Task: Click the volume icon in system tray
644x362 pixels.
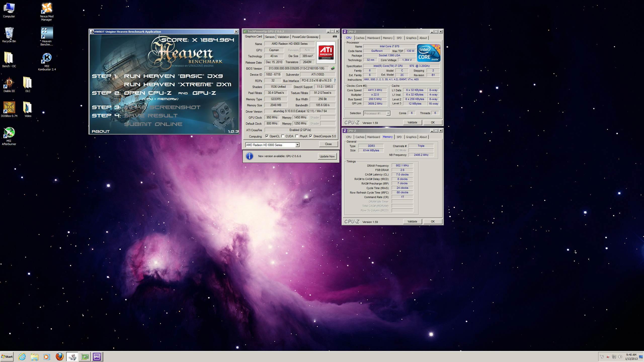Action: 620,357
